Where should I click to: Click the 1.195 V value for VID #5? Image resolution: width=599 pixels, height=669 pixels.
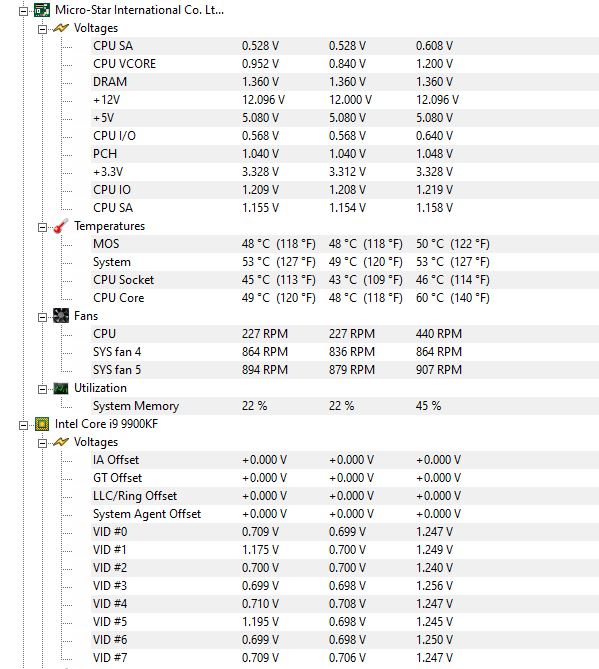pos(260,622)
